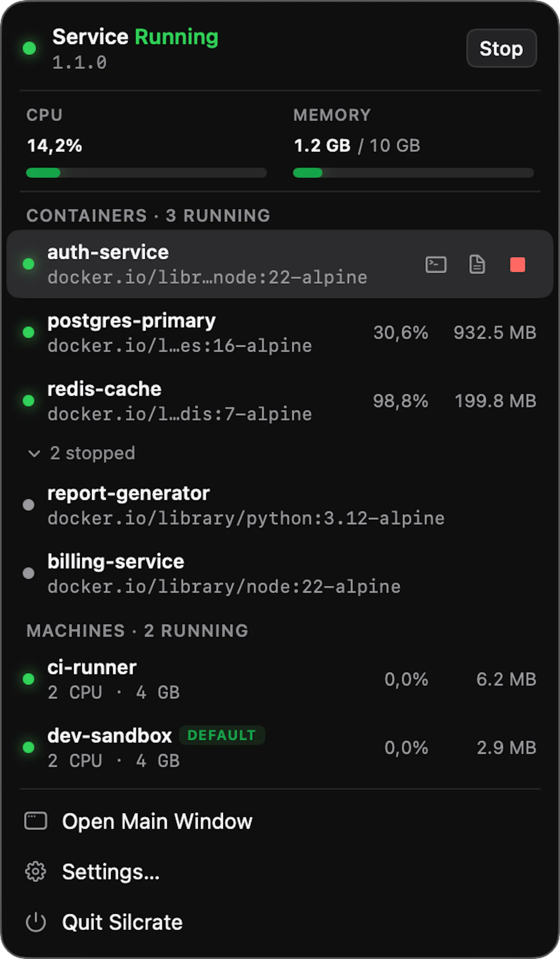Collapse the 2 stopped containers section
The image size is (560, 959).
point(82,453)
